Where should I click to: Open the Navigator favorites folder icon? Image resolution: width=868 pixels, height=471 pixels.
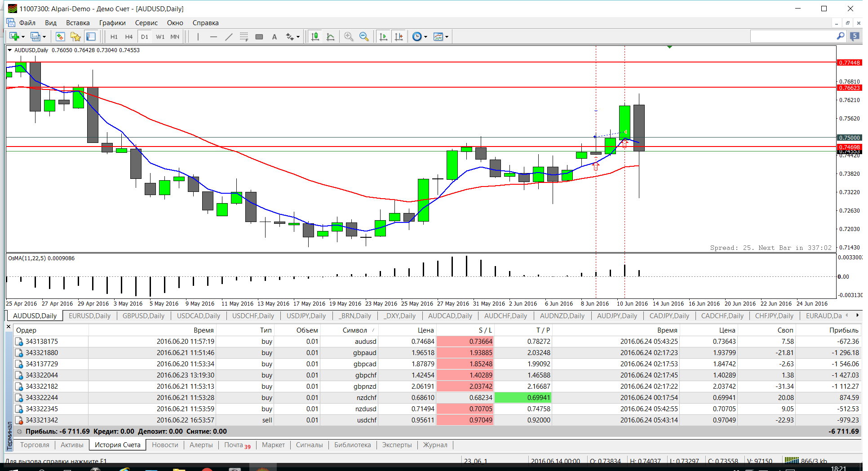(75, 37)
